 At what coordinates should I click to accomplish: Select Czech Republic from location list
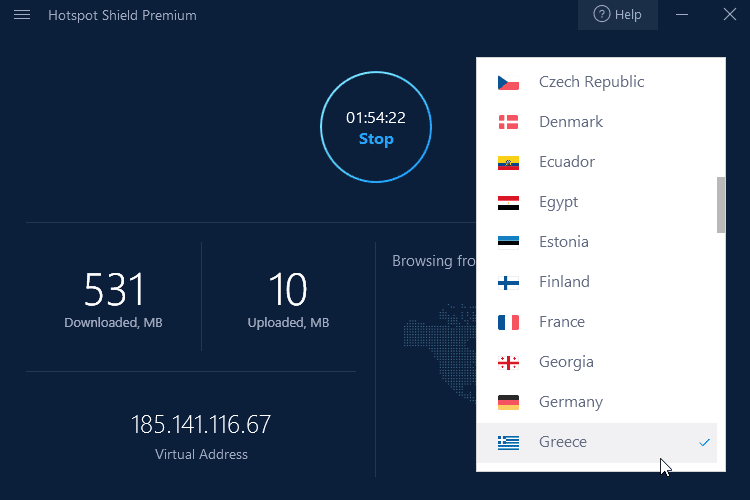tap(596, 82)
